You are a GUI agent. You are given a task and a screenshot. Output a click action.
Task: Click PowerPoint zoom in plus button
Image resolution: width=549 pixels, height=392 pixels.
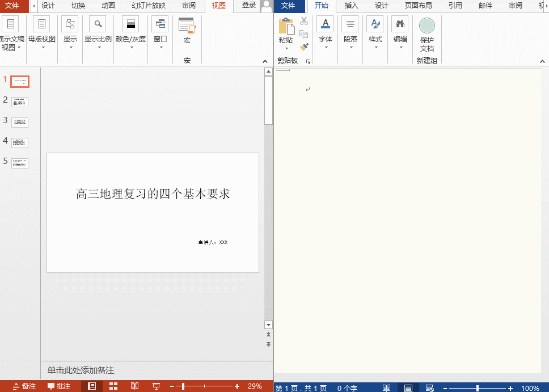(237, 386)
